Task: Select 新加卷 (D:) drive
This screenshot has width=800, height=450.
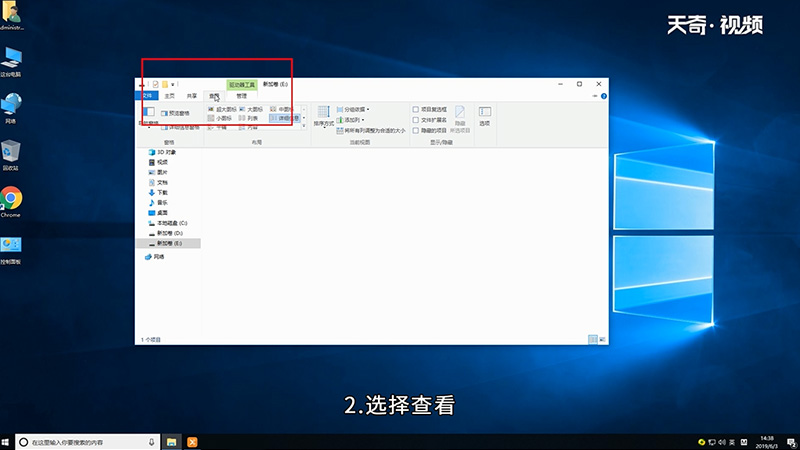Action: (x=168, y=233)
